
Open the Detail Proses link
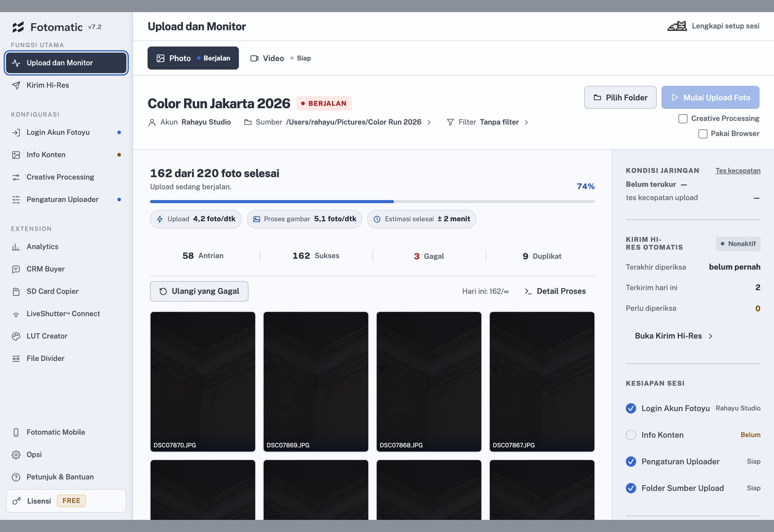point(555,291)
